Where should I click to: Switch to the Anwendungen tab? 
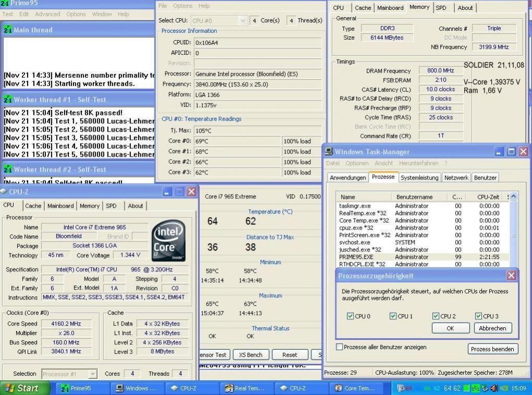pyautogui.click(x=348, y=178)
